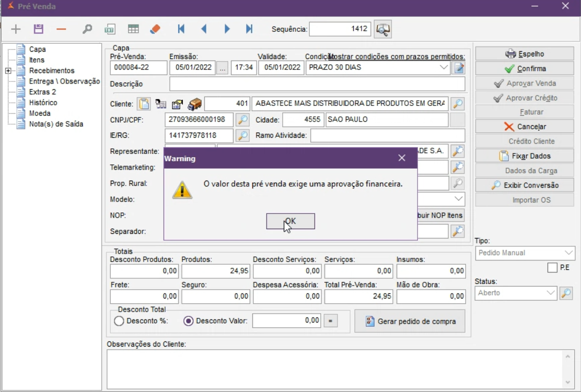Open the date picker beside Emissão

pos(222,68)
